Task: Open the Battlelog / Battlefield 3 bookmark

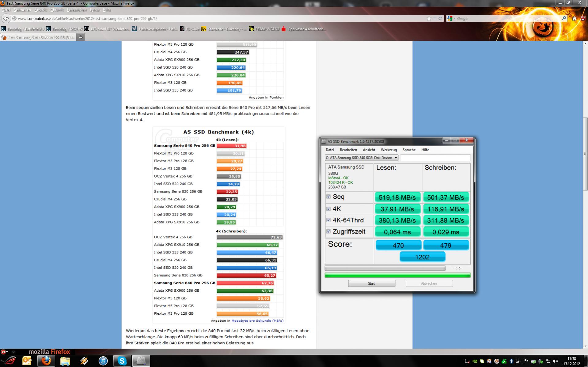Action: click(23, 29)
